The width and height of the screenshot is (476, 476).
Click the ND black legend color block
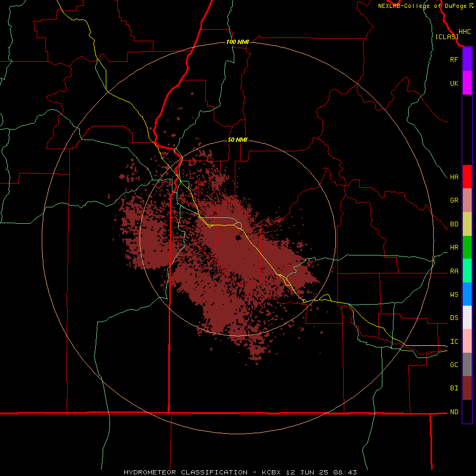467,411
